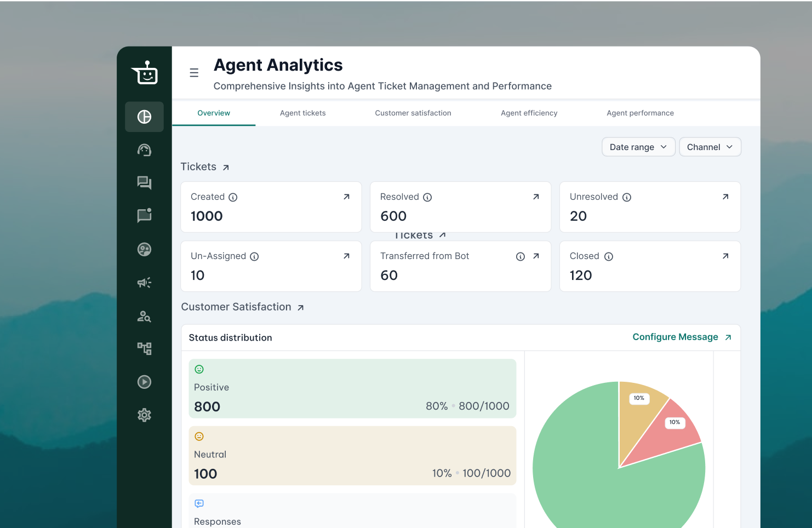Open the message notification sidebar icon
This screenshot has height=528, width=812.
(144, 215)
